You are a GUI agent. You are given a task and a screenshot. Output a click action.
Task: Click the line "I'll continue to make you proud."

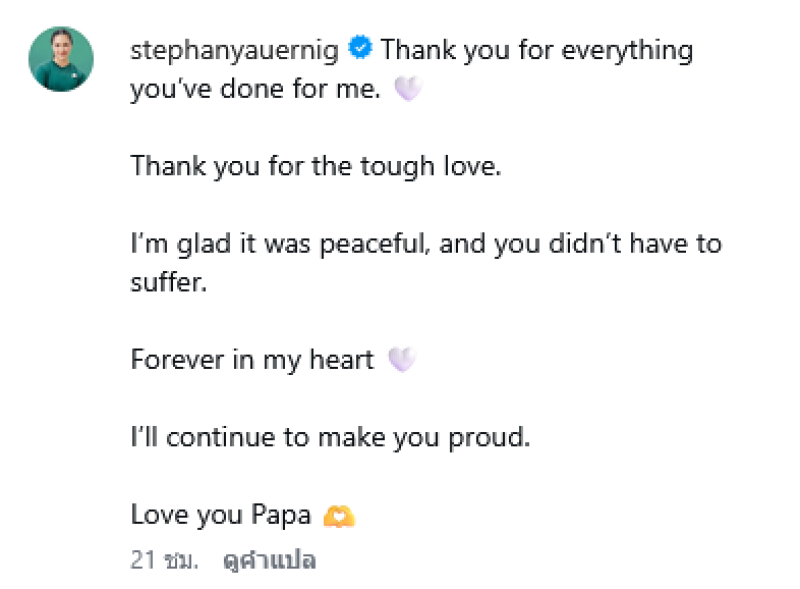coord(330,437)
